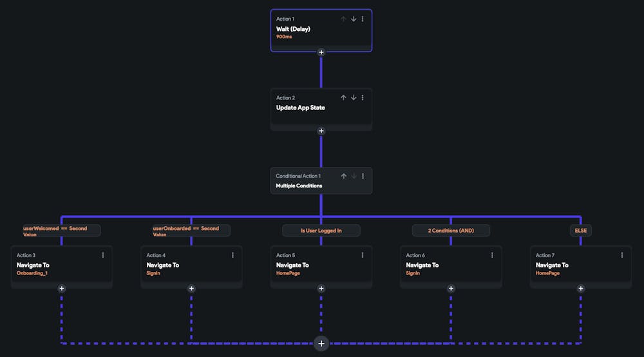
Task: Add action under Navigate To Onboarding_1
Action: click(62, 288)
